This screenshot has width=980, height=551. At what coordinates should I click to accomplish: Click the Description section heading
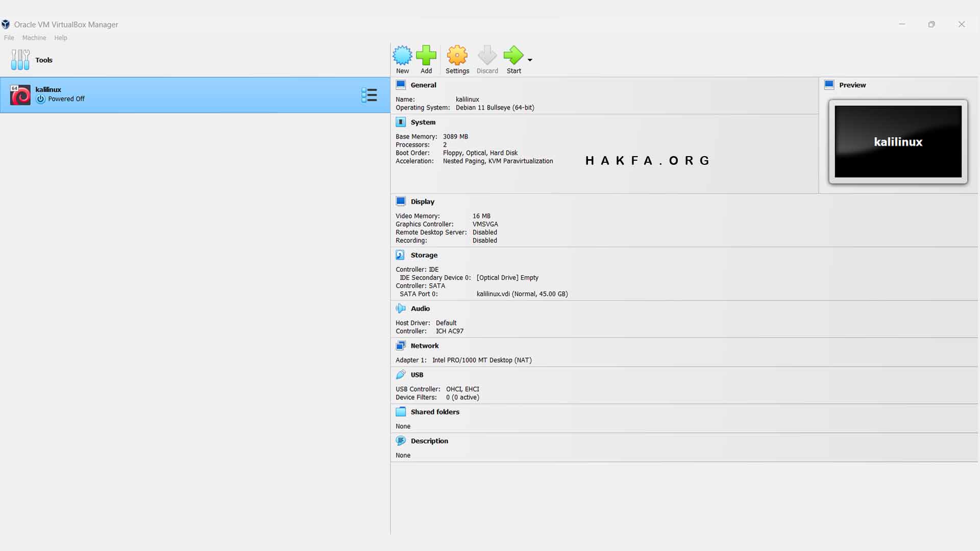coord(430,441)
